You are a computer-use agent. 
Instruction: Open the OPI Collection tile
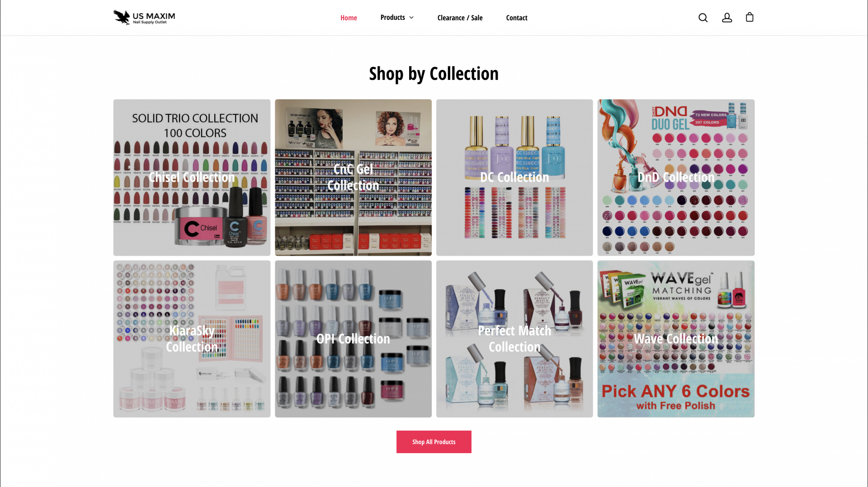click(353, 339)
